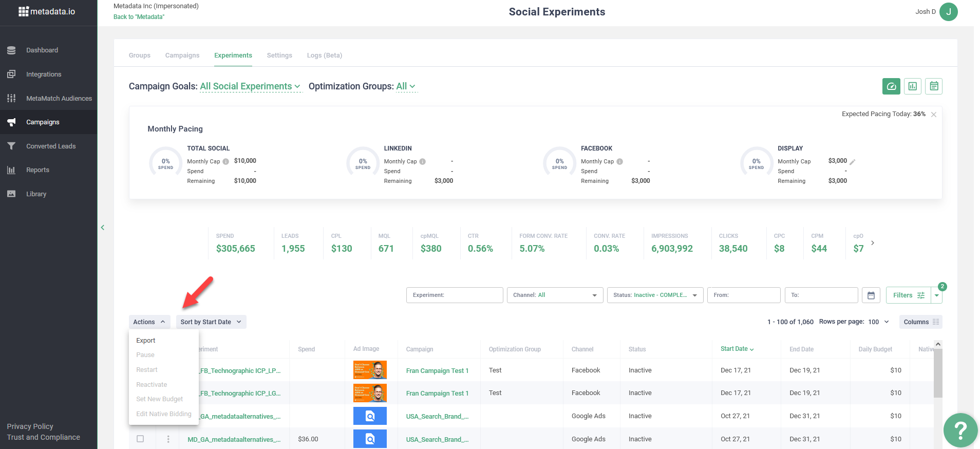Choose Export from the Actions menu
Viewport: 980px width, 449px height.
(x=146, y=341)
